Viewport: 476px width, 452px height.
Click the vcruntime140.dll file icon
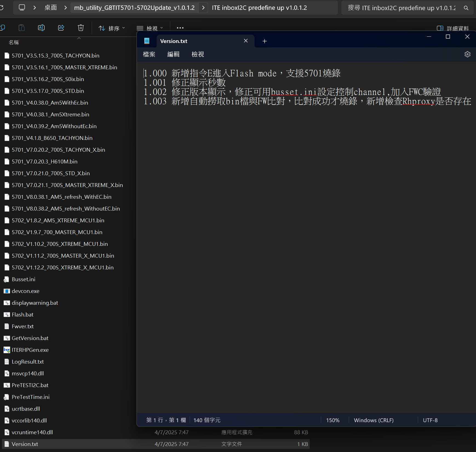7,432
